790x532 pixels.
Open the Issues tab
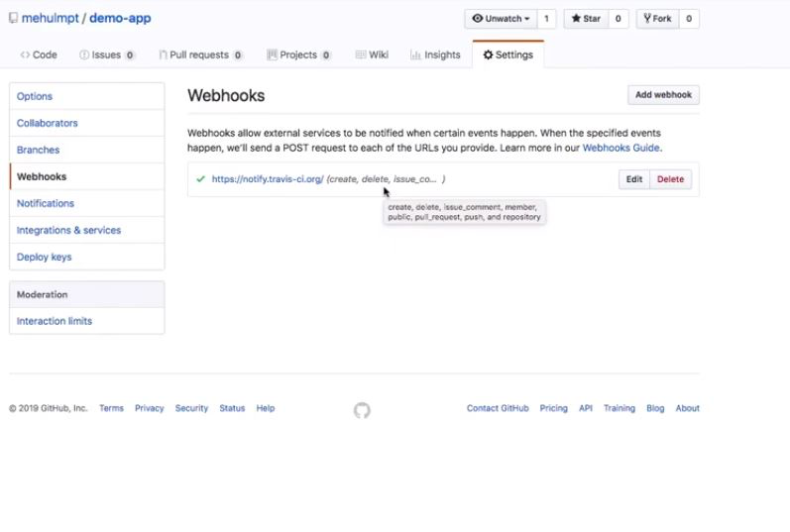pos(106,55)
